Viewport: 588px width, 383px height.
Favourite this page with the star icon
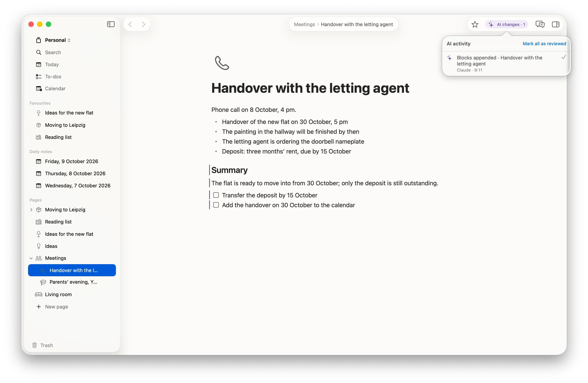pos(475,24)
